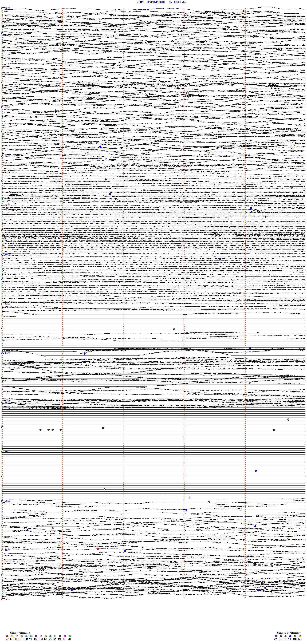307x644 pixels.
Task: Click the blue TL legend swatch
Action: pyautogui.click(x=290, y=636)
